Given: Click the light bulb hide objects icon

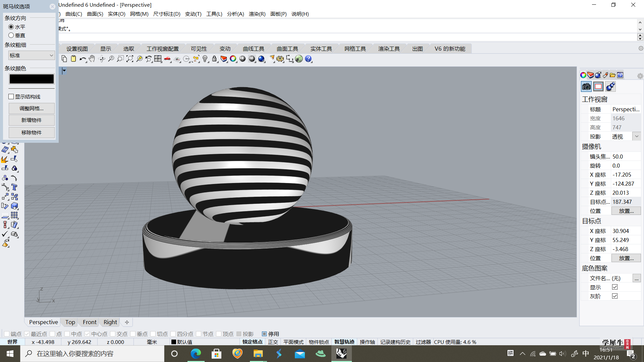Looking at the screenshot, I should click(x=205, y=59).
